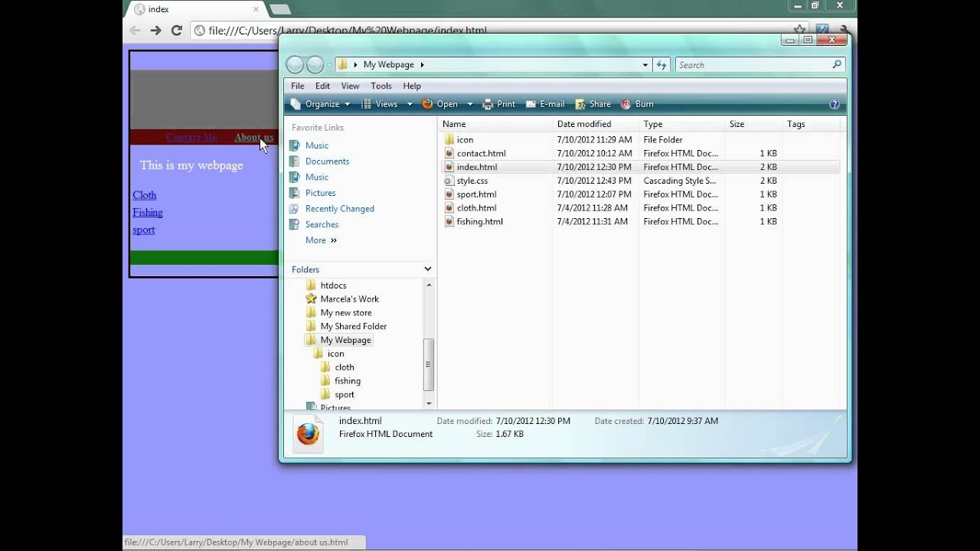The height and width of the screenshot is (551, 980).
Task: Click the Burn toolbar button
Action: click(637, 104)
